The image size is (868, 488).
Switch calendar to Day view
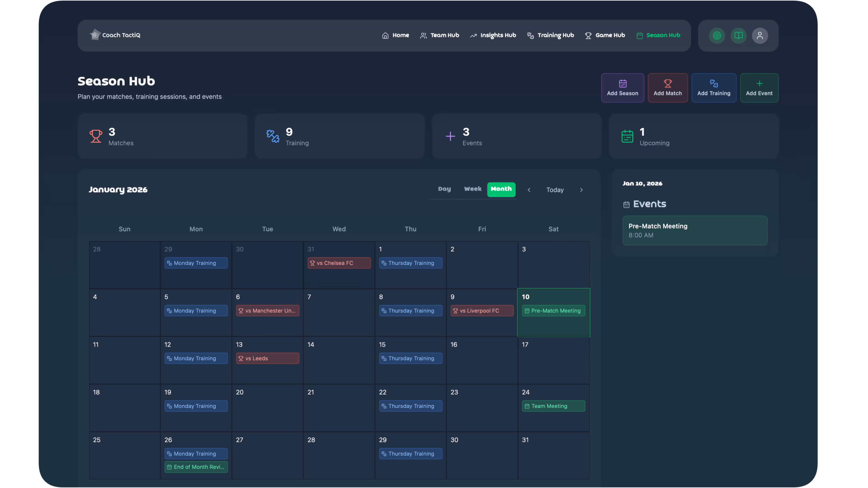click(444, 189)
